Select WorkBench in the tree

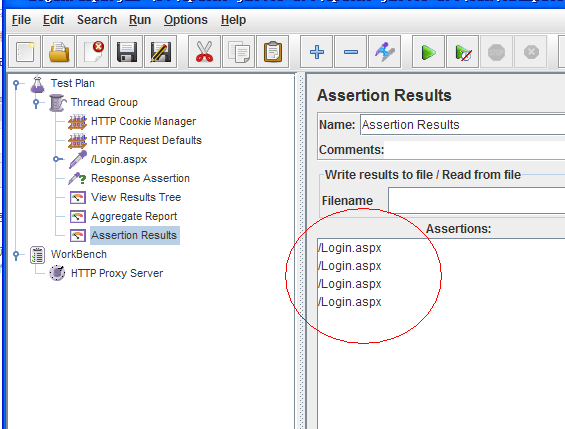(x=79, y=255)
